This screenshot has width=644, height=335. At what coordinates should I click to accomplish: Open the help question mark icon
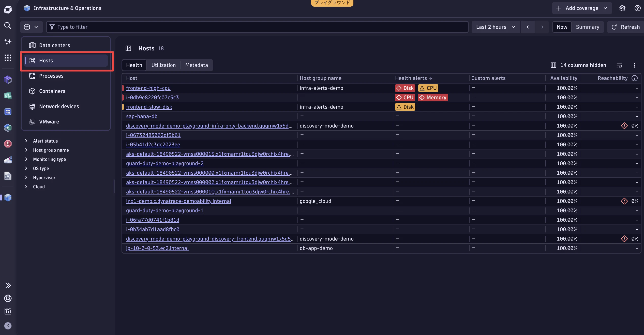637,8
